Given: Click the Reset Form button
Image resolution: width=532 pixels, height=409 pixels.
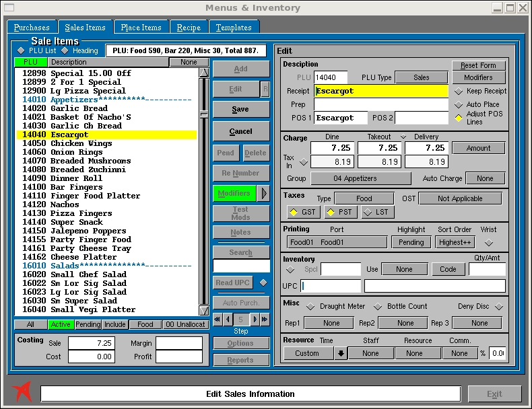Looking at the screenshot, I should click(478, 65).
